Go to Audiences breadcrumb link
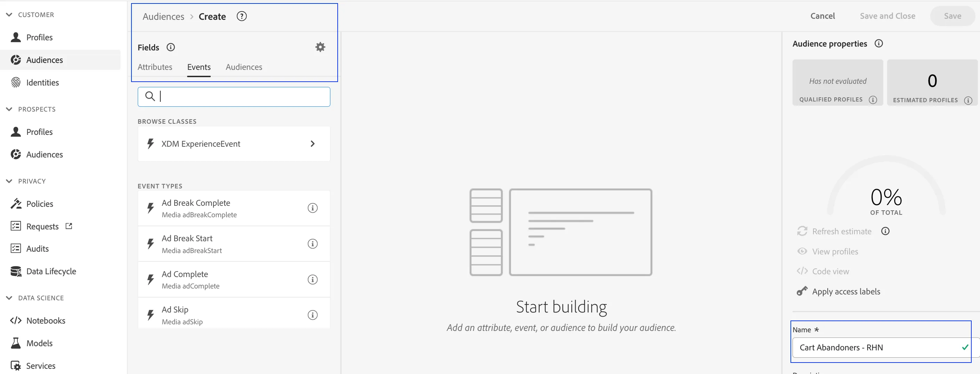The width and height of the screenshot is (980, 374). click(x=163, y=16)
